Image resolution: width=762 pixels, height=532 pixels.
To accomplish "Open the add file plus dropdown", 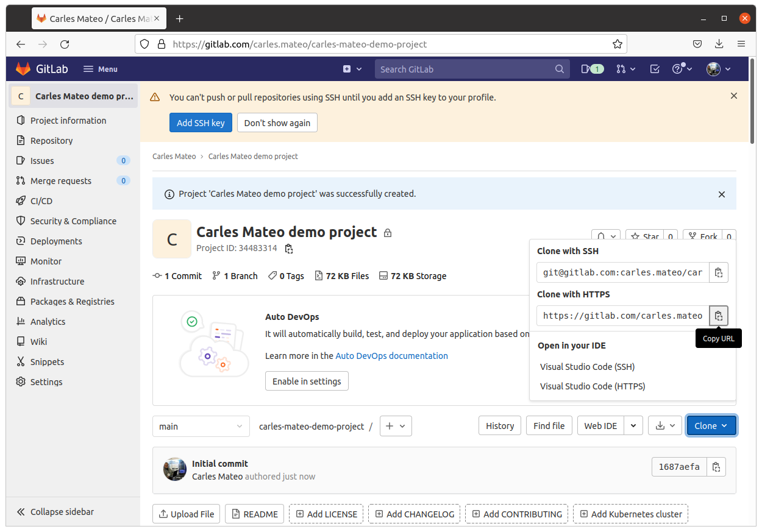I will [x=396, y=426].
